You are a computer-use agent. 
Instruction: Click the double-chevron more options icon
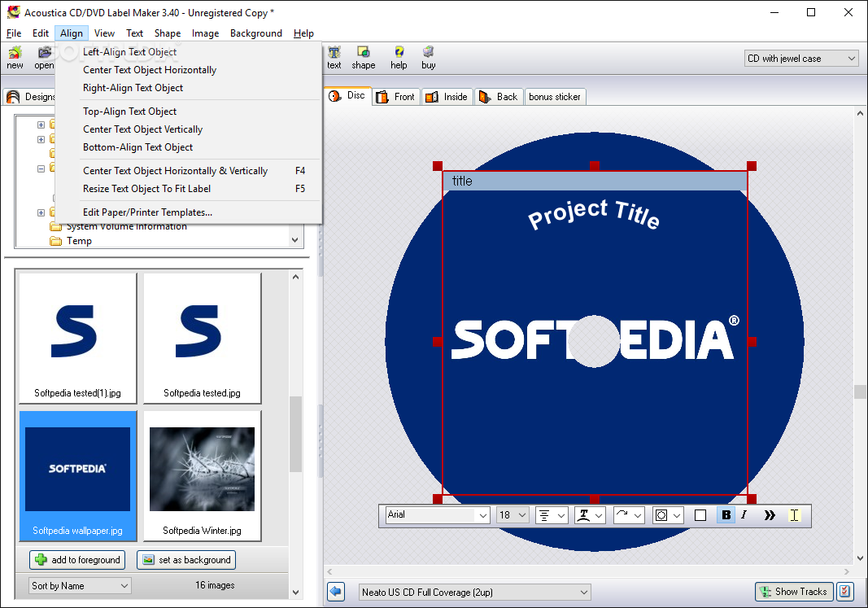click(x=770, y=515)
